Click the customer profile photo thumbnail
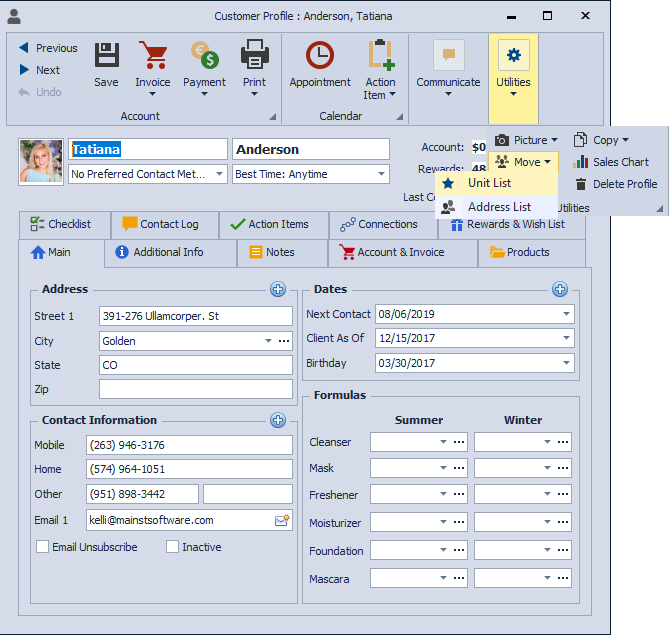669x635 pixels. point(41,162)
